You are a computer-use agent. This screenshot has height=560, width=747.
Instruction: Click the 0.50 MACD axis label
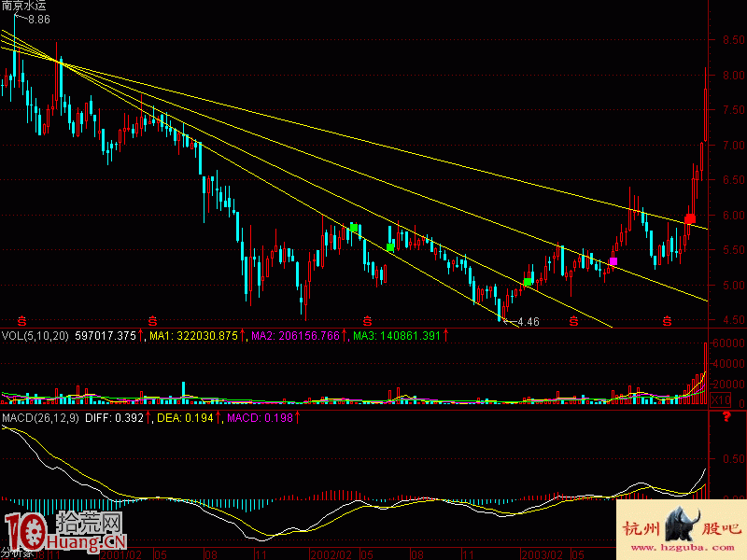pos(733,459)
